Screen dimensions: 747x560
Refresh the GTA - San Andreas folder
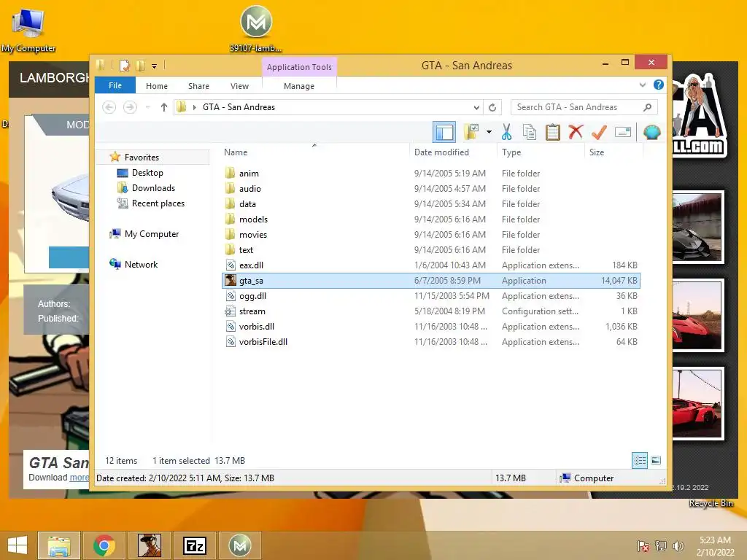[492, 107]
